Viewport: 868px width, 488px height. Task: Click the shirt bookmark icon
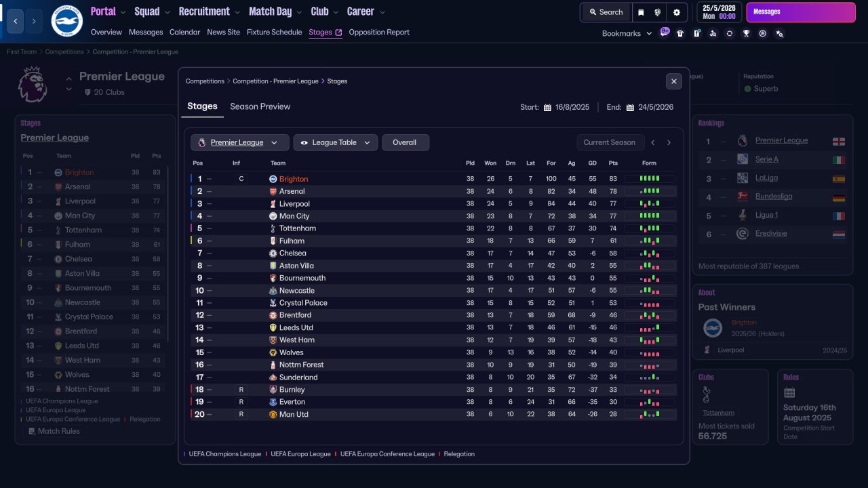click(680, 33)
